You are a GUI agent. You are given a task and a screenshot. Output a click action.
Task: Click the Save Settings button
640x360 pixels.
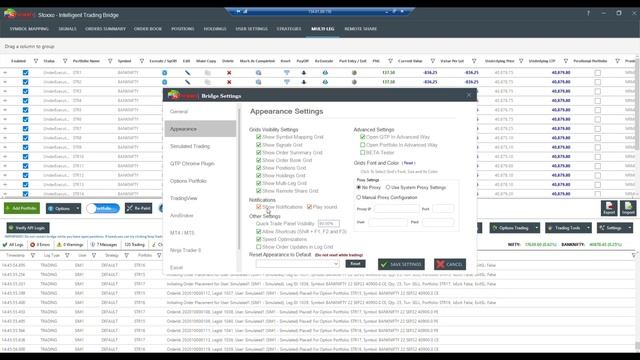pos(401,264)
